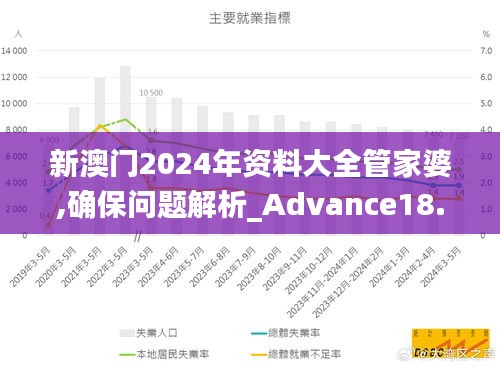Viewport: 500px width, 366px height.
Task: Click the teal 總體失業率 legend line
Action: coord(259,333)
